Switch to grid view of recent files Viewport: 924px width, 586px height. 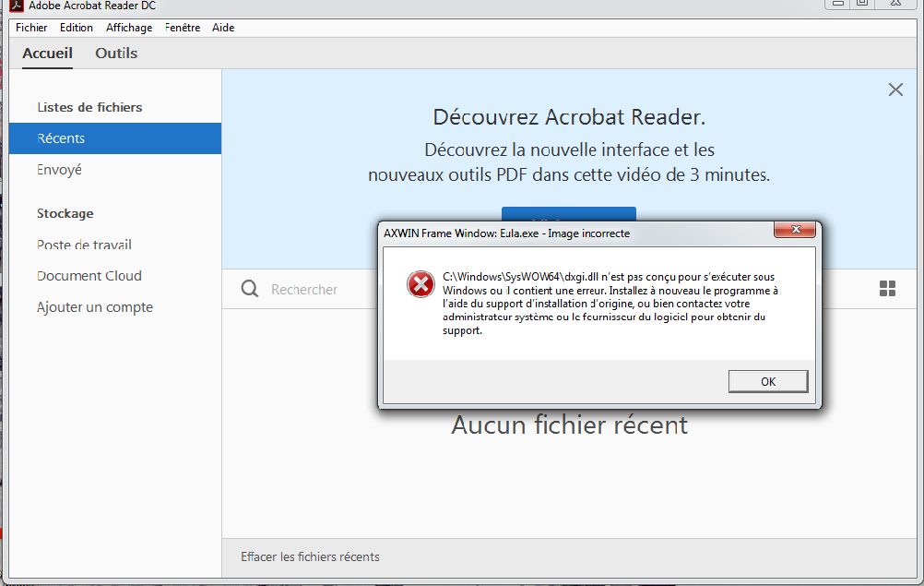coord(887,289)
